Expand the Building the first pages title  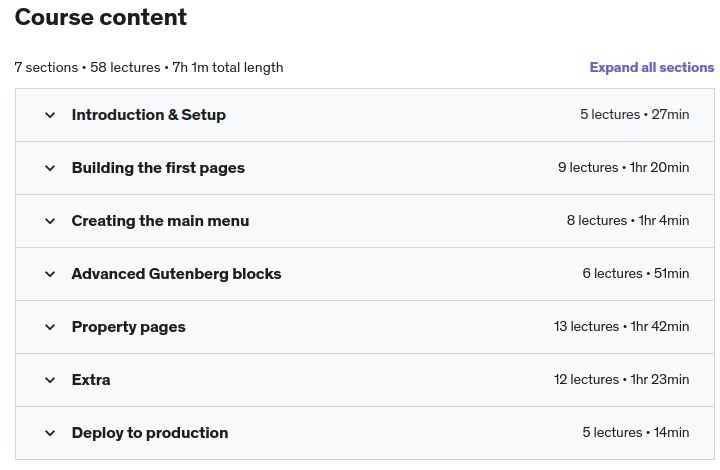pyautogui.click(x=158, y=168)
